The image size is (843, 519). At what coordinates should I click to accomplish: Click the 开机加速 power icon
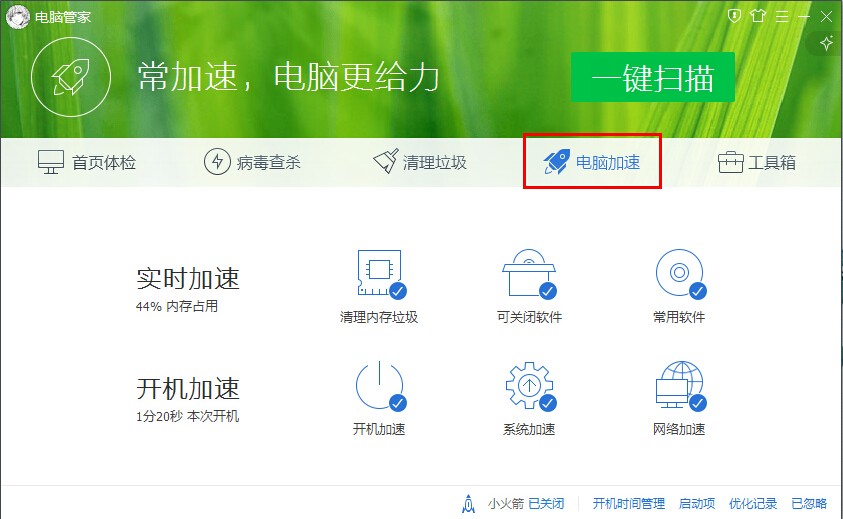[x=379, y=386]
